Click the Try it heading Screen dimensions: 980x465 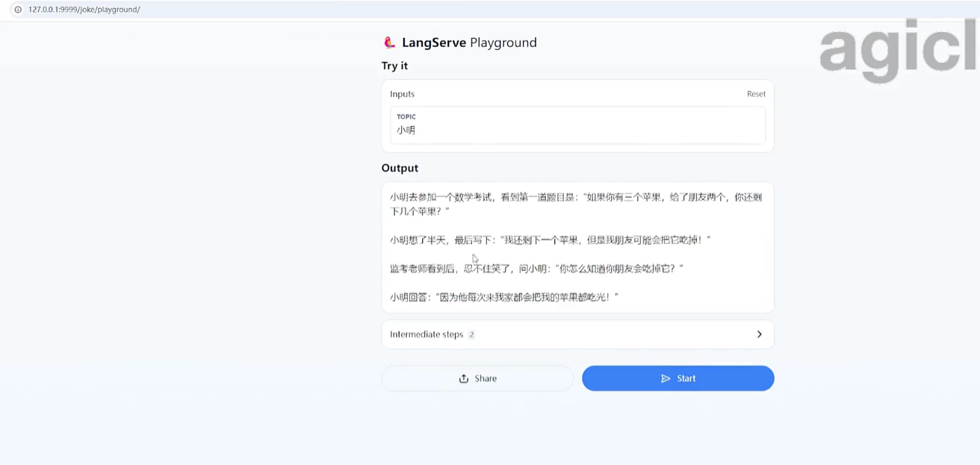[x=394, y=66]
